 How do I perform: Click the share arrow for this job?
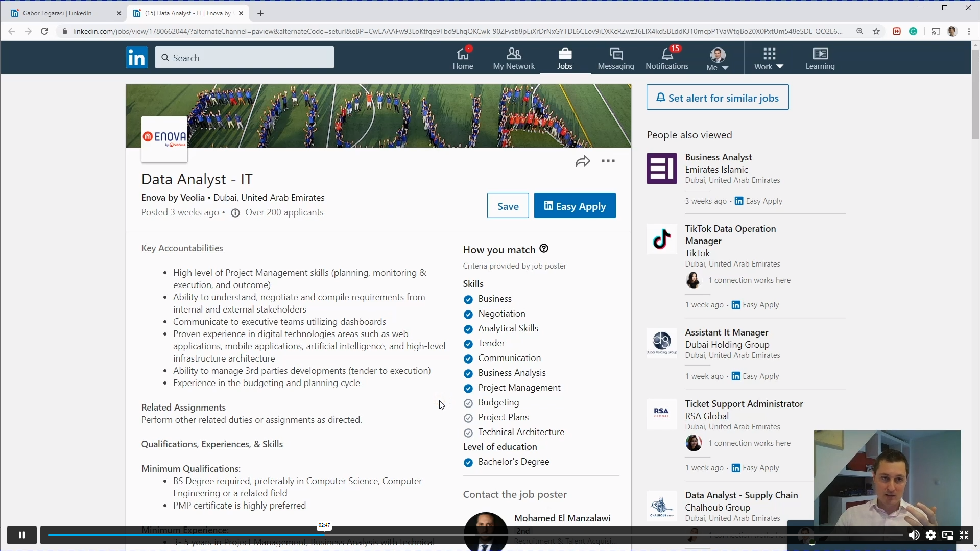[583, 161]
